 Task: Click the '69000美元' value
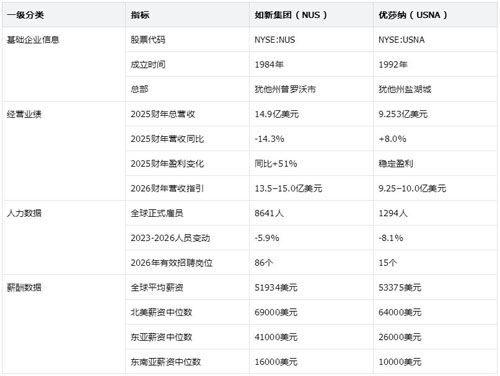(x=276, y=312)
